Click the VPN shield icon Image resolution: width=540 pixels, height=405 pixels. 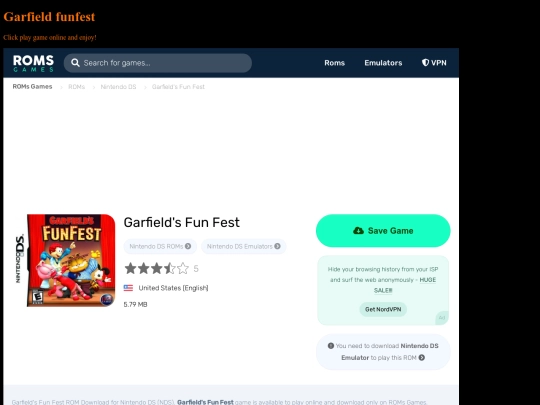425,63
